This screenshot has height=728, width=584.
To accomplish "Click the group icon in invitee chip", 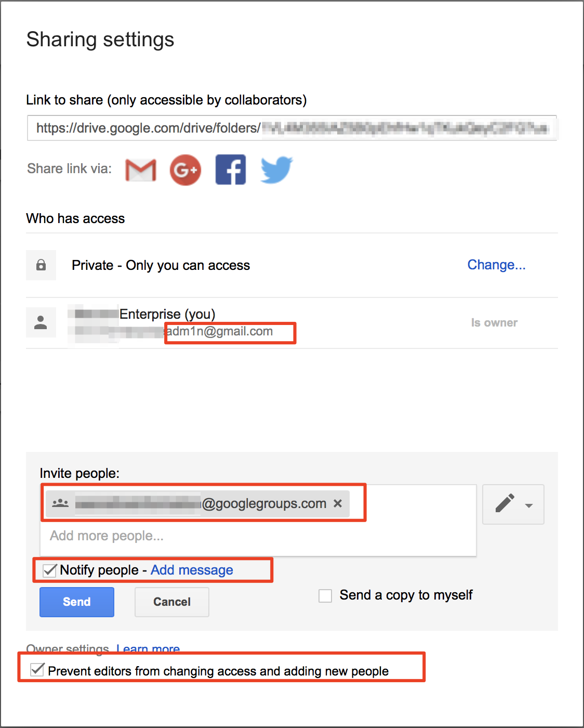I will (x=60, y=503).
